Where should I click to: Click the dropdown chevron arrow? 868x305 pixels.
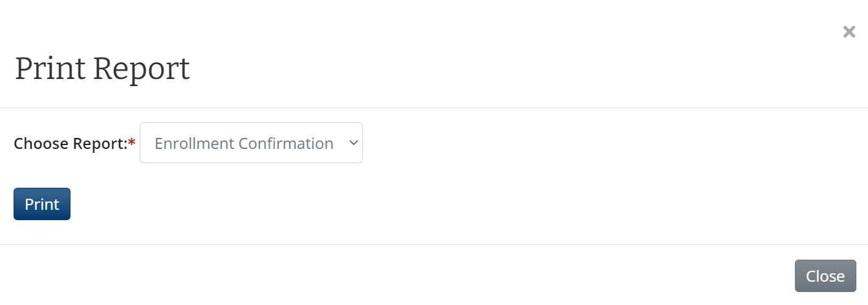tap(353, 143)
